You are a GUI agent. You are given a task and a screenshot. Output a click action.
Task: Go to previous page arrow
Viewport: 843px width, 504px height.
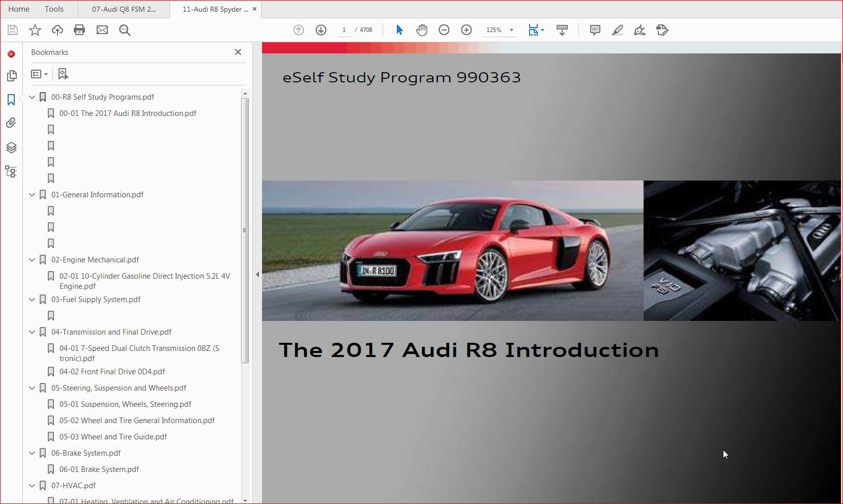(x=299, y=30)
